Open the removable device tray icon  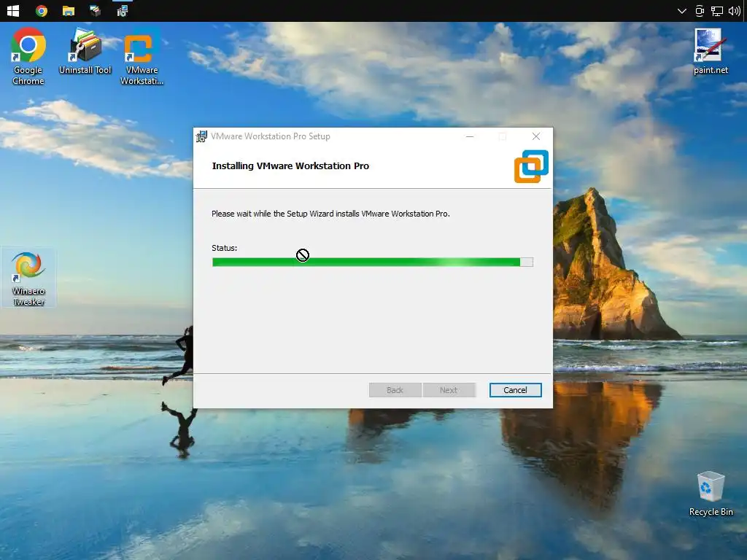tap(700, 10)
